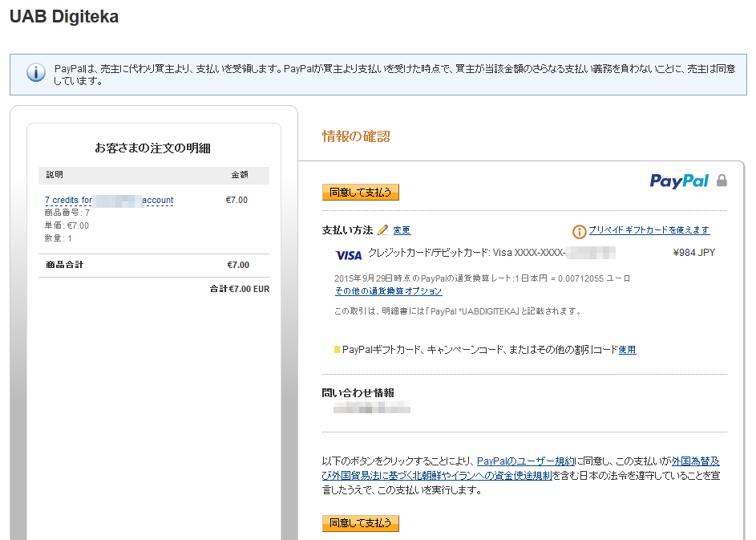Click the お客さまの注文の明細 title
Screen dimensions: 756x540
[x=152, y=148]
